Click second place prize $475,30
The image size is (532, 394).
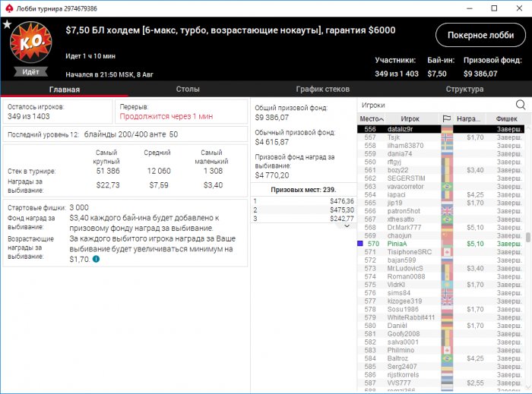(342, 210)
